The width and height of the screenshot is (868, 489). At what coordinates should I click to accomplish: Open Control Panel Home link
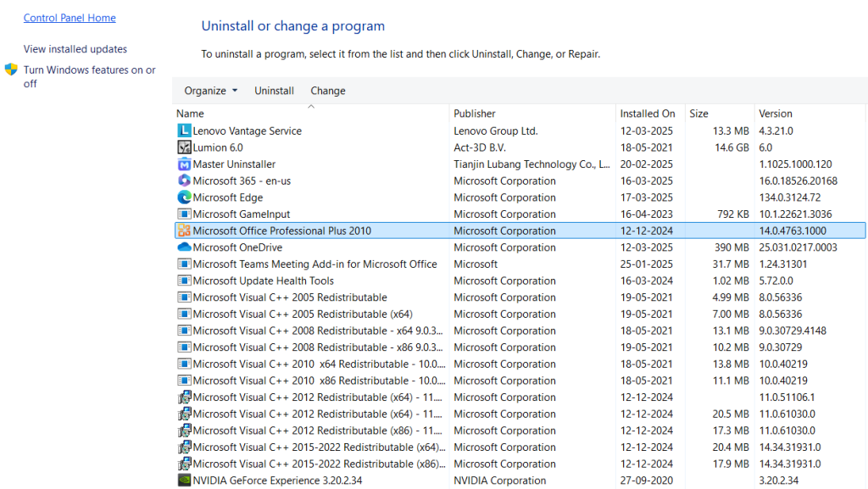click(70, 18)
